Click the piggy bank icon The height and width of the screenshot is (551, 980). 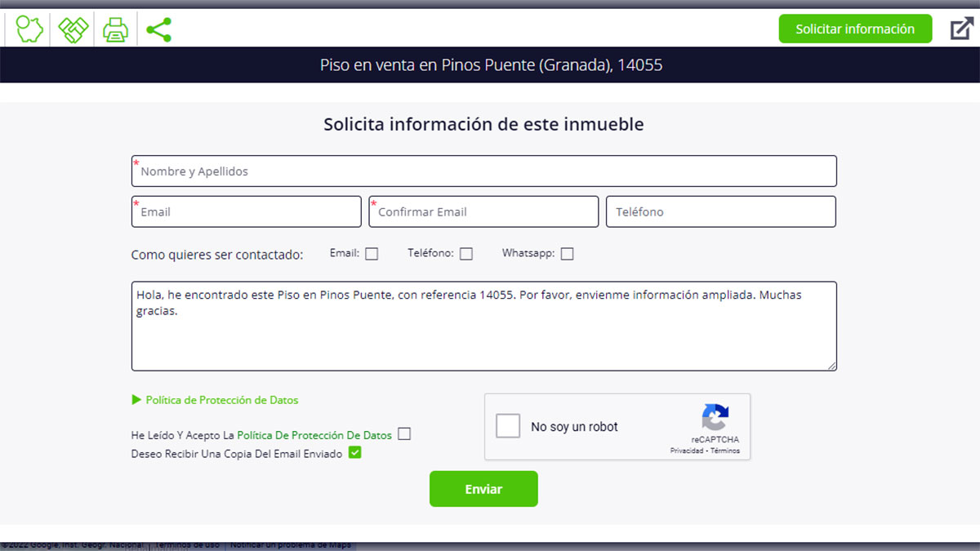pyautogui.click(x=29, y=30)
